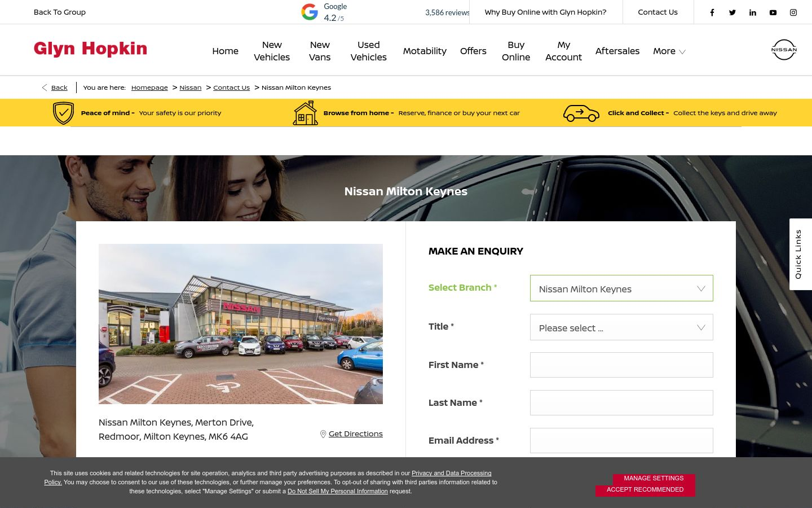Open Offers menu item
This screenshot has width=812, height=508.
(473, 51)
